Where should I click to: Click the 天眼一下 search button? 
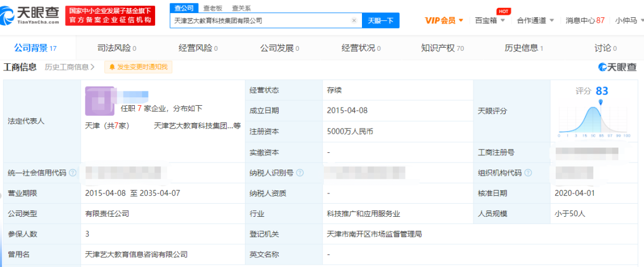tap(380, 20)
